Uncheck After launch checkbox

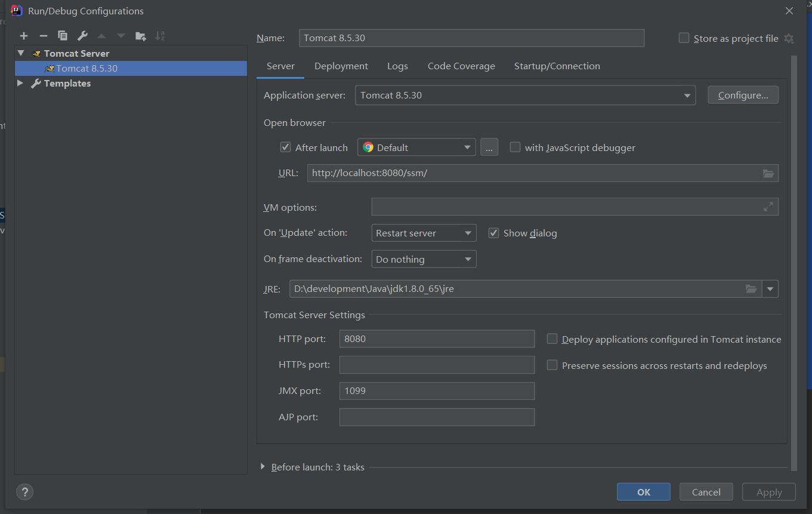[x=285, y=147]
